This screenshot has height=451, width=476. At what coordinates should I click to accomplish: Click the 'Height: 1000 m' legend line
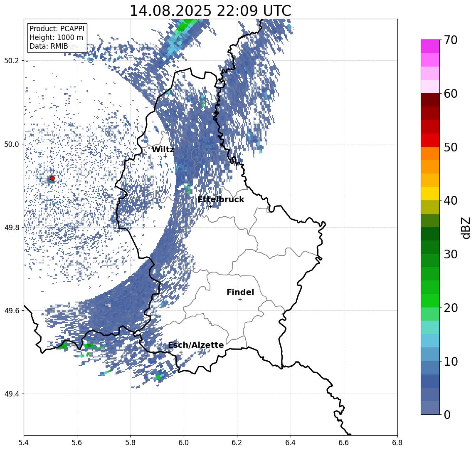[56, 38]
